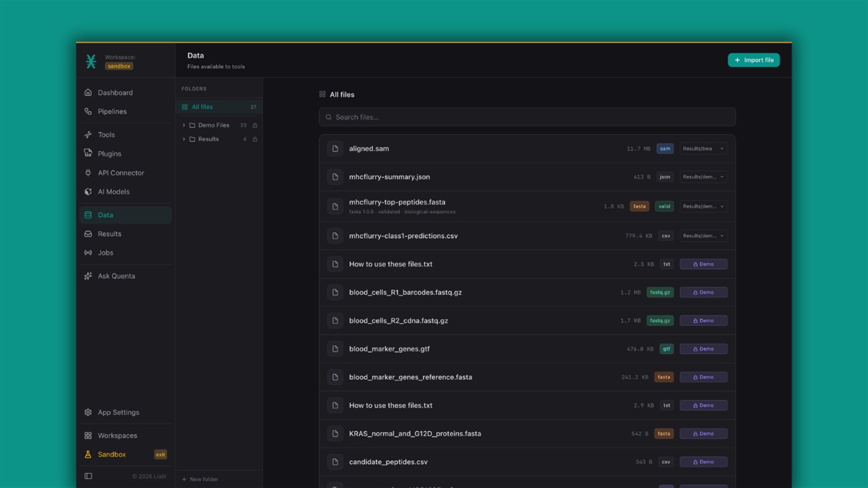This screenshot has height=488, width=868.
Task: Click Demo badge on candidate_peptides.csv row
Action: tap(704, 462)
